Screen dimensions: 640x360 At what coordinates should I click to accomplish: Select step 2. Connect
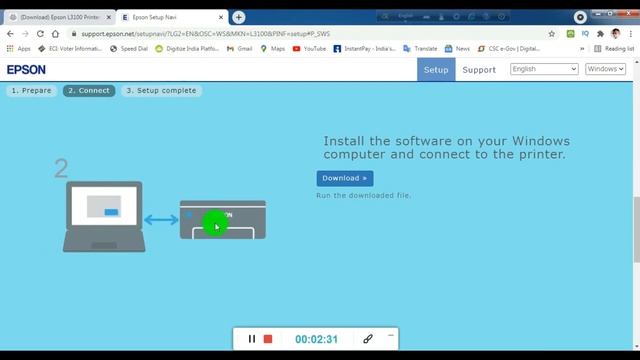click(x=89, y=91)
